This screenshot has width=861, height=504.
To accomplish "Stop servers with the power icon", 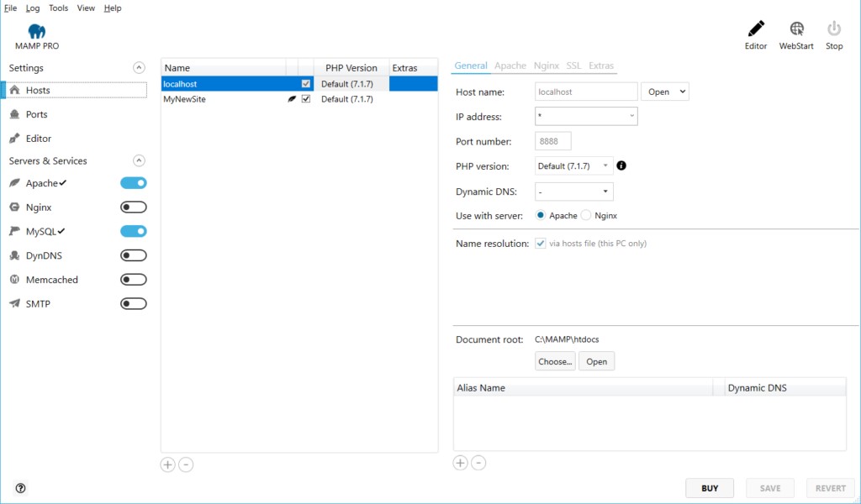I will tap(833, 29).
